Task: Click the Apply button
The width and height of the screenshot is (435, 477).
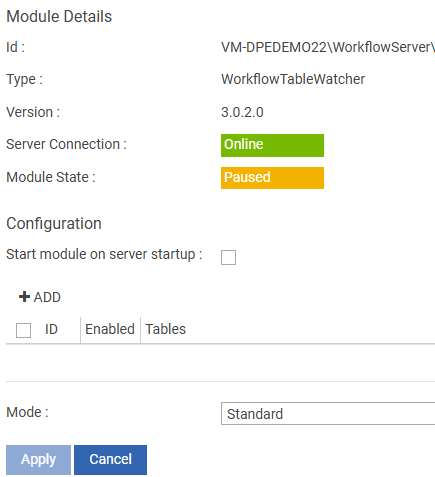Action: click(38, 460)
